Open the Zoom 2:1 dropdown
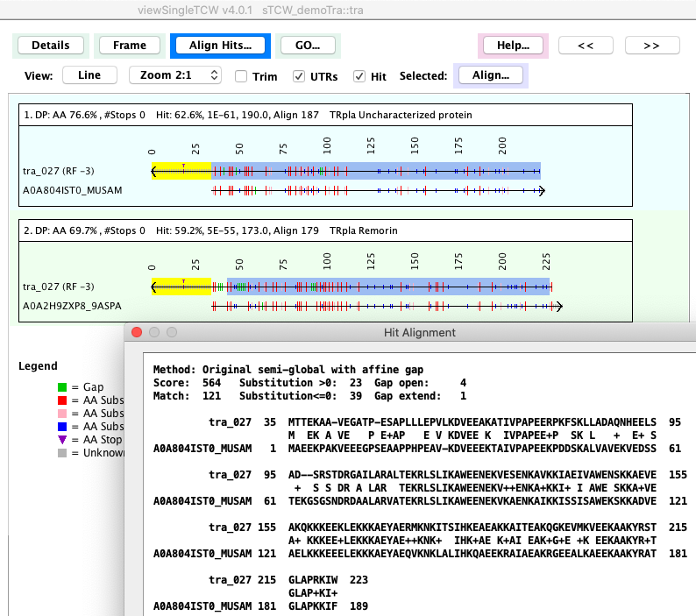 (174, 75)
